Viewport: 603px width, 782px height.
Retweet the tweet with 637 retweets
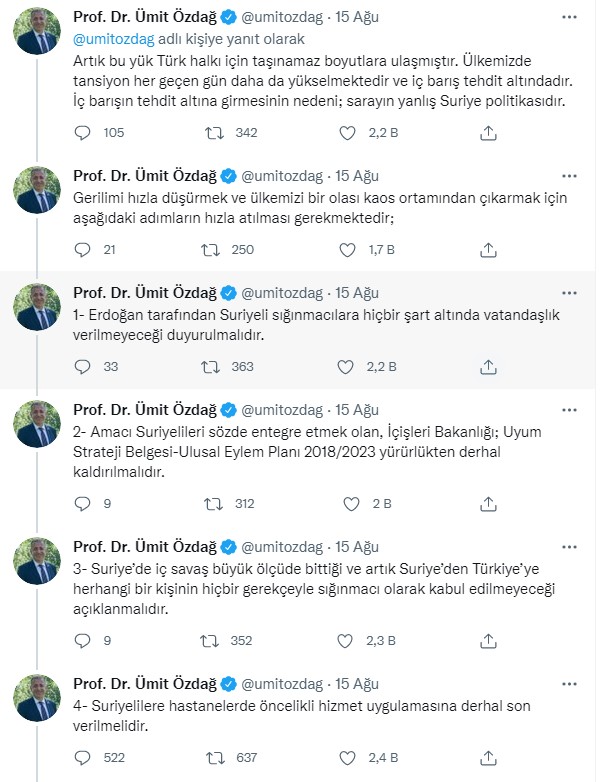point(213,758)
